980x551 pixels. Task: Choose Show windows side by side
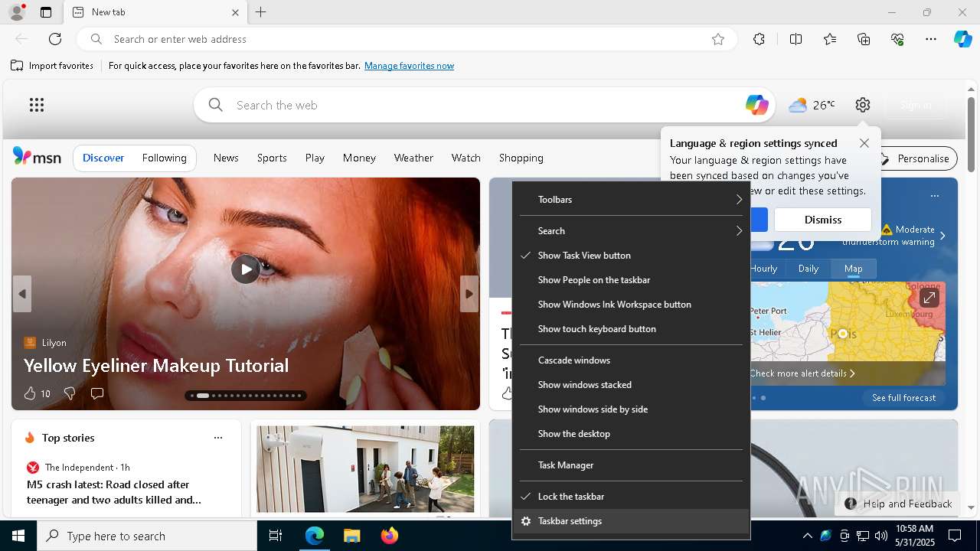tap(632, 409)
